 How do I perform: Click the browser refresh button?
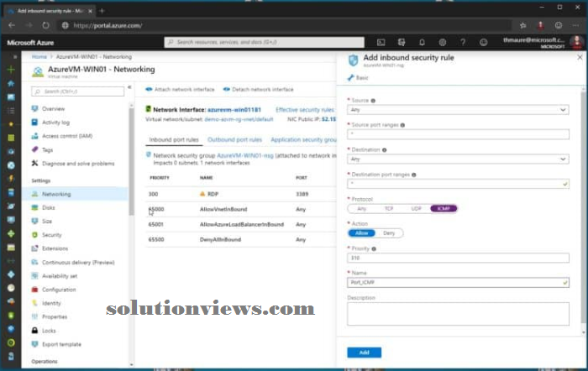coord(45,25)
